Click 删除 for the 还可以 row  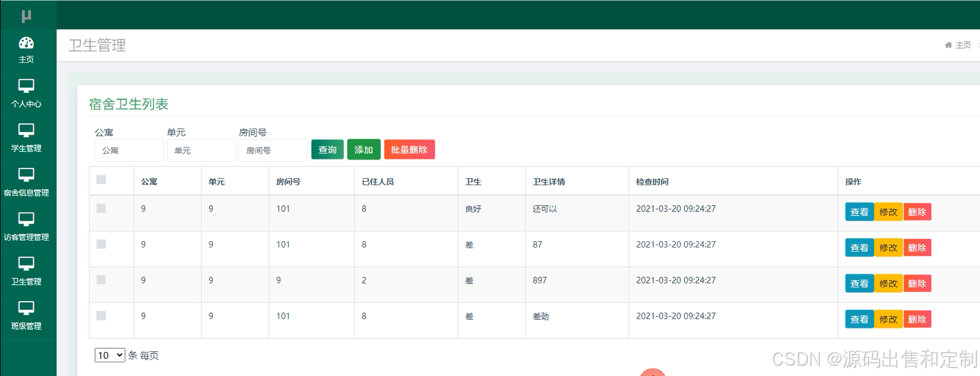(917, 212)
